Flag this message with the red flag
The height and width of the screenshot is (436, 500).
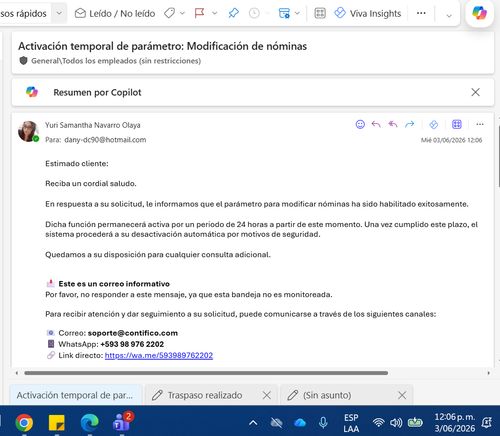pos(199,13)
